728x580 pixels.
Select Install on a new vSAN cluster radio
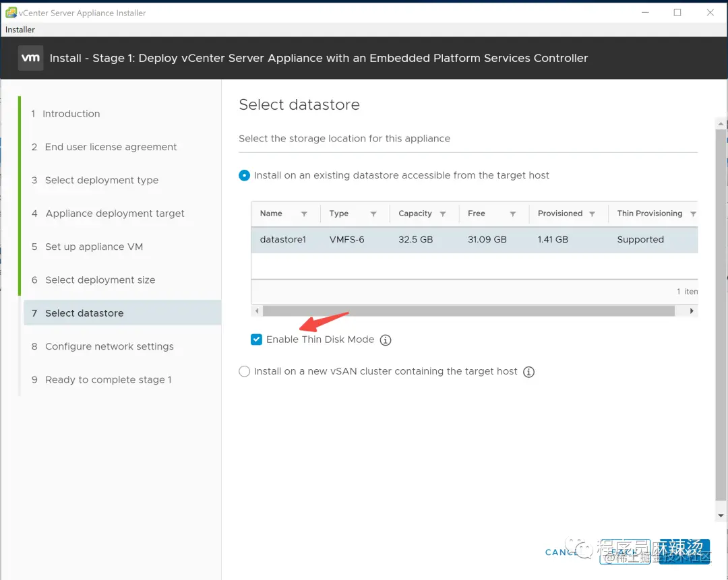(x=244, y=372)
